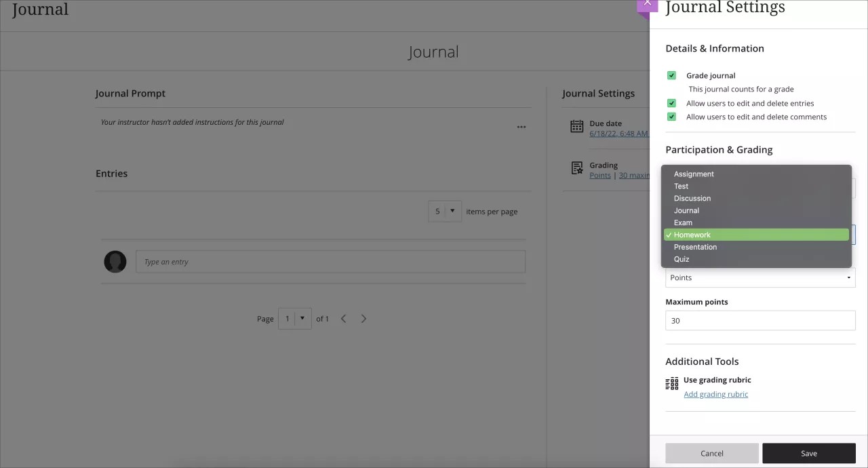Go to next page with right arrow
Screen dimensions: 868x468
tap(363, 318)
